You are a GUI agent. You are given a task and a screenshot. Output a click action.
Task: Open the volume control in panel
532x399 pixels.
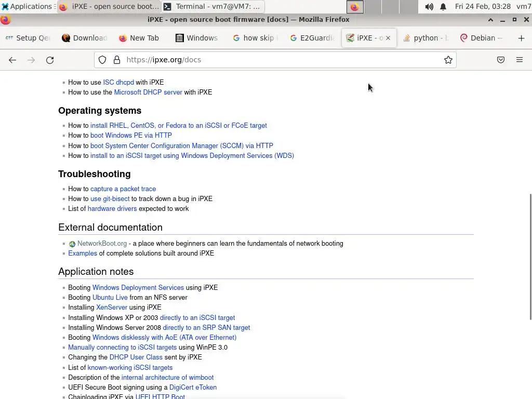(x=429, y=6)
